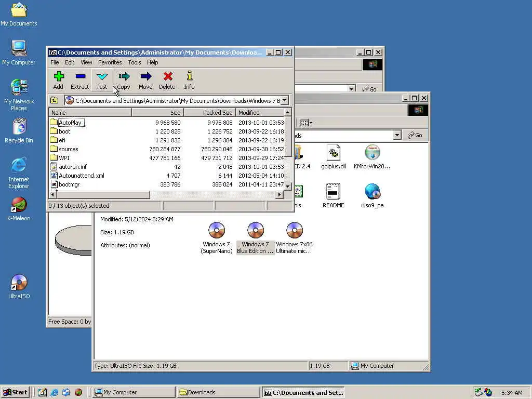Select Windows 7 (SuperNano) ISO file

(217, 238)
